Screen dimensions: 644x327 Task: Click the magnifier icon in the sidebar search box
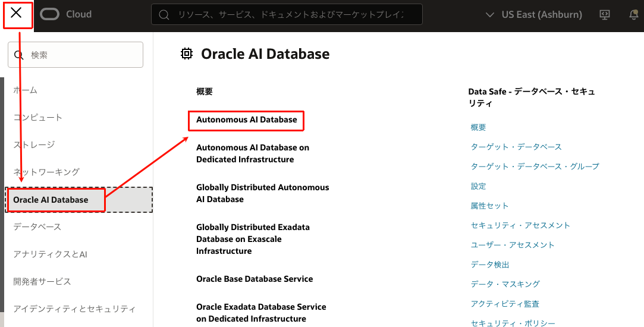pyautogui.click(x=18, y=55)
